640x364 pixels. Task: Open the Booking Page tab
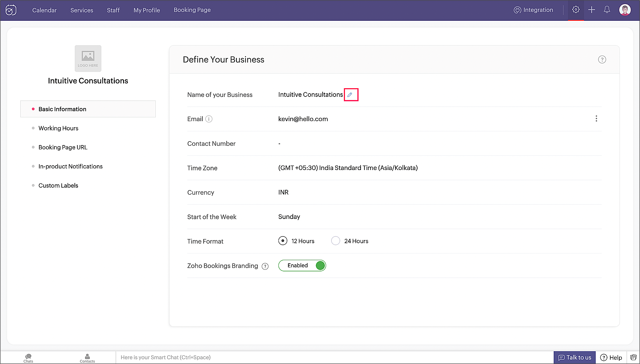[192, 10]
